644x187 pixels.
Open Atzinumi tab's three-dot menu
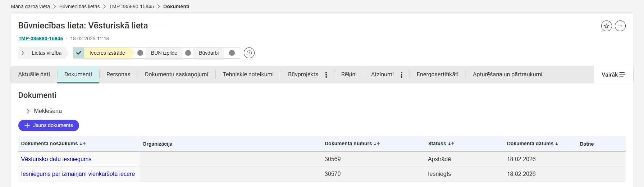pos(402,75)
